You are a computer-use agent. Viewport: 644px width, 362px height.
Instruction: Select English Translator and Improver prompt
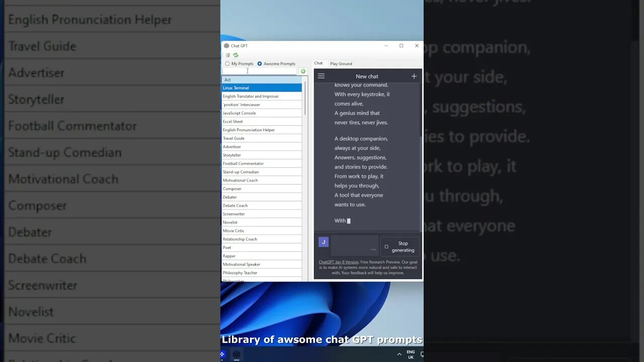coord(262,97)
